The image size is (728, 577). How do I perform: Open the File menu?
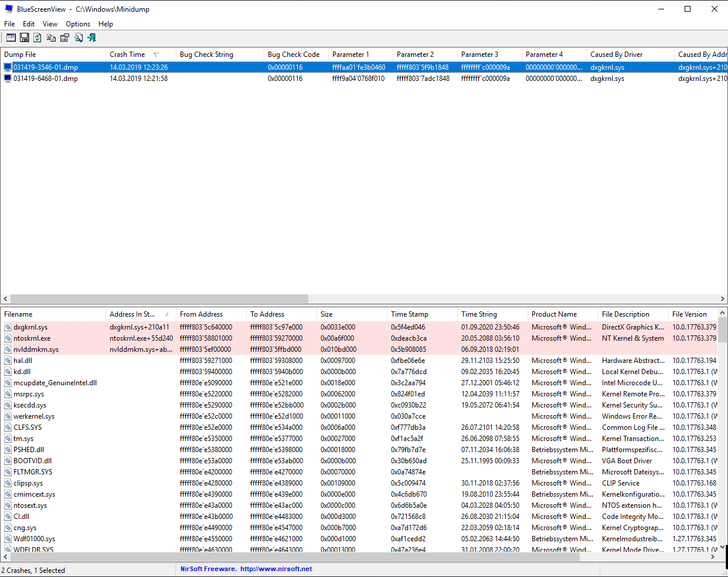(9, 24)
